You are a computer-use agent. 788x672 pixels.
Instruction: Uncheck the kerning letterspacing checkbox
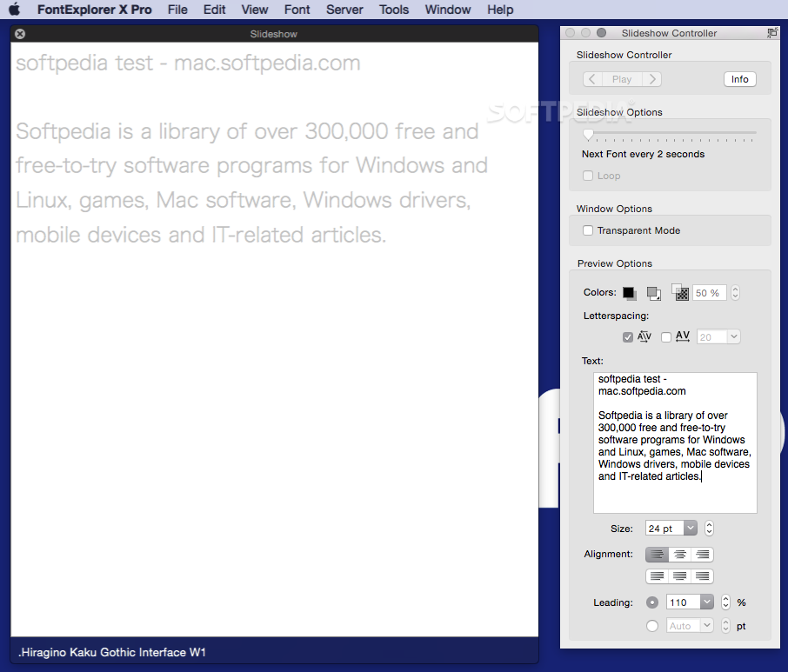tap(627, 337)
